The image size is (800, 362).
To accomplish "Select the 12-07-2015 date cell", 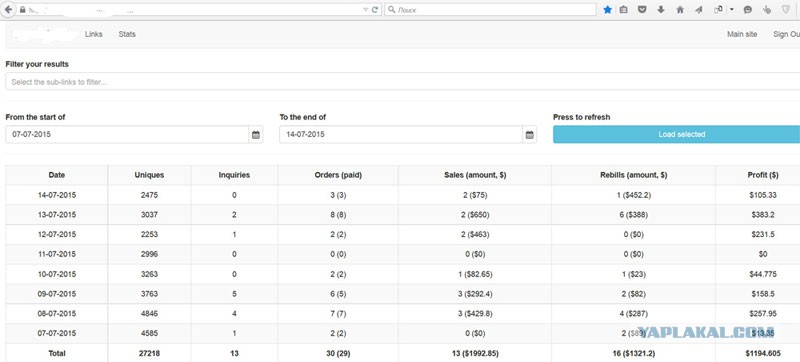I will pyautogui.click(x=57, y=235).
